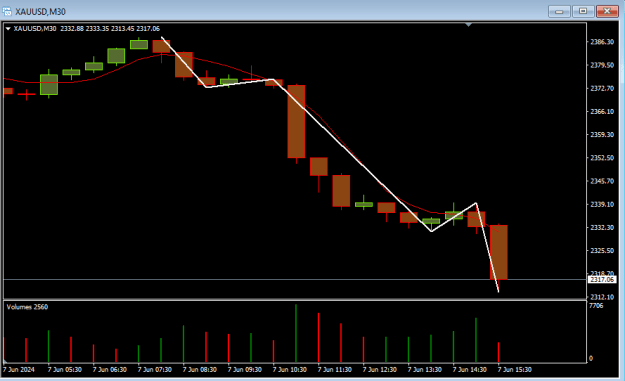Click the 7 Jun 12:30 time label
This screenshot has width=625, height=381.
tap(380, 370)
